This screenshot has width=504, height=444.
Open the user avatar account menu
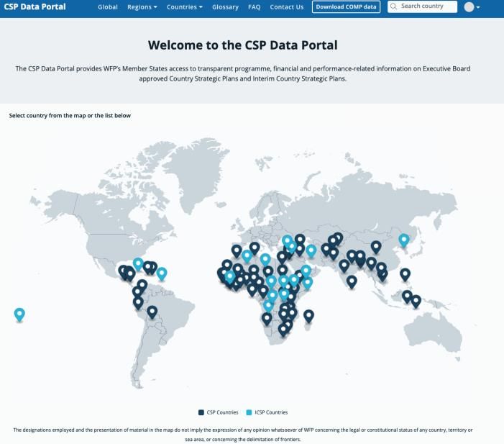[472, 6]
